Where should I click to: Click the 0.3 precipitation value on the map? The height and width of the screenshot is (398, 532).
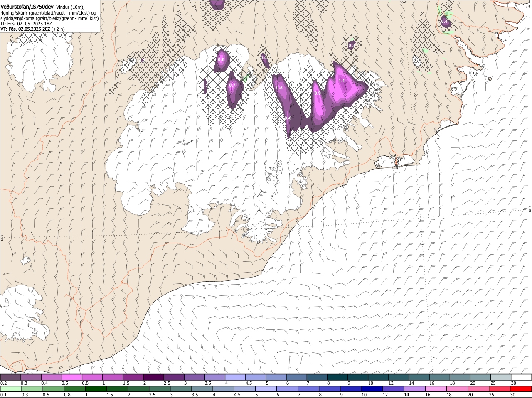pos(352,45)
